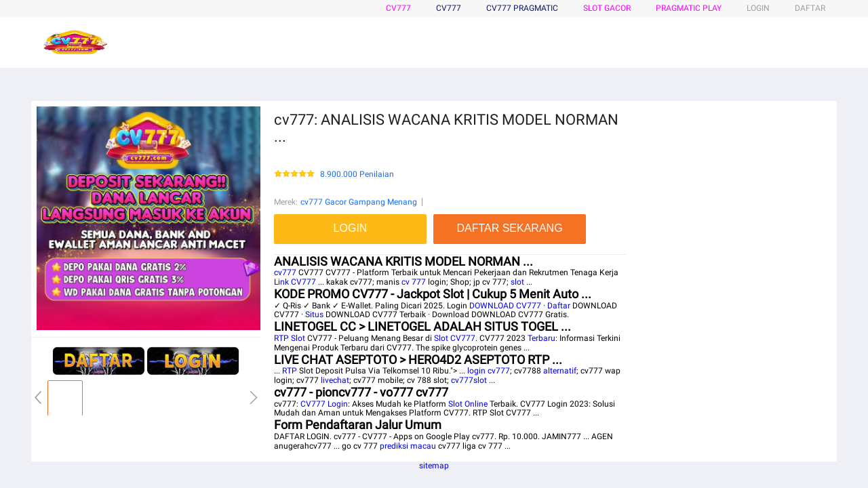The width and height of the screenshot is (868, 488).
Task: Open the sitemap link
Action: [434, 466]
